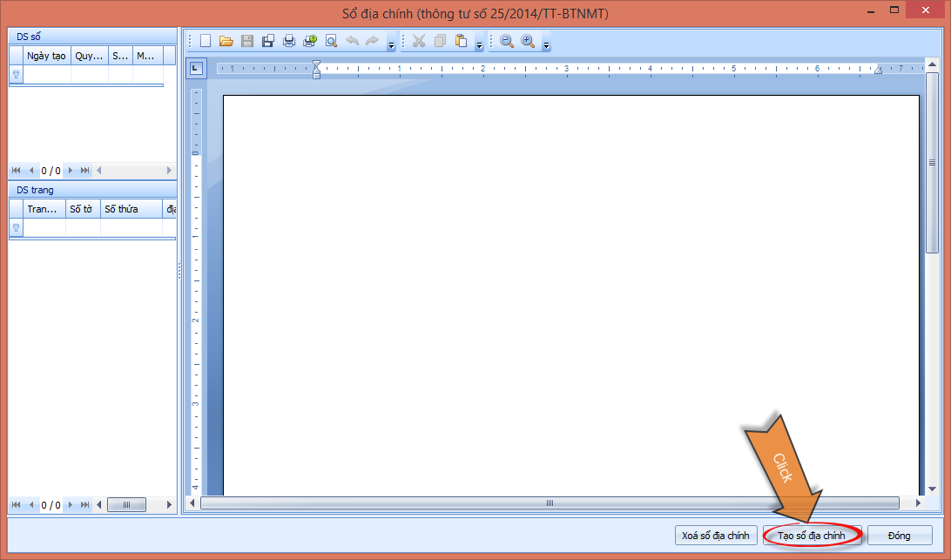This screenshot has height=560, width=951.
Task: Click the Open folder icon
Action: tap(226, 41)
